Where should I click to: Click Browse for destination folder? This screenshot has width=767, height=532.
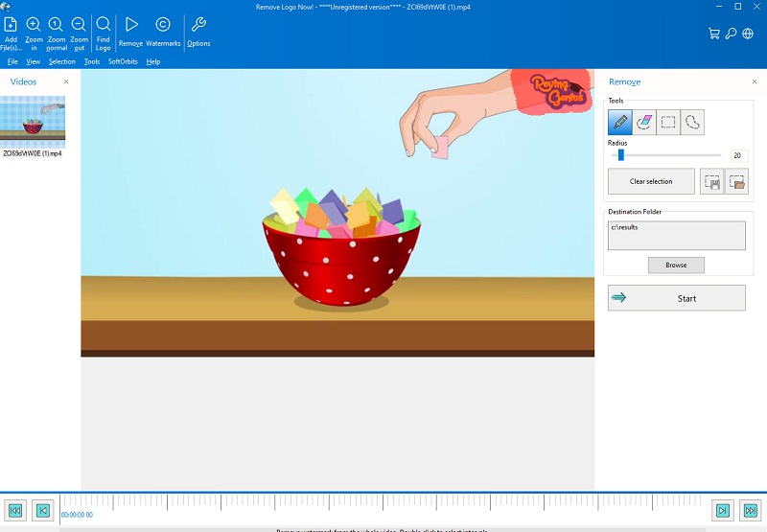coord(676,265)
